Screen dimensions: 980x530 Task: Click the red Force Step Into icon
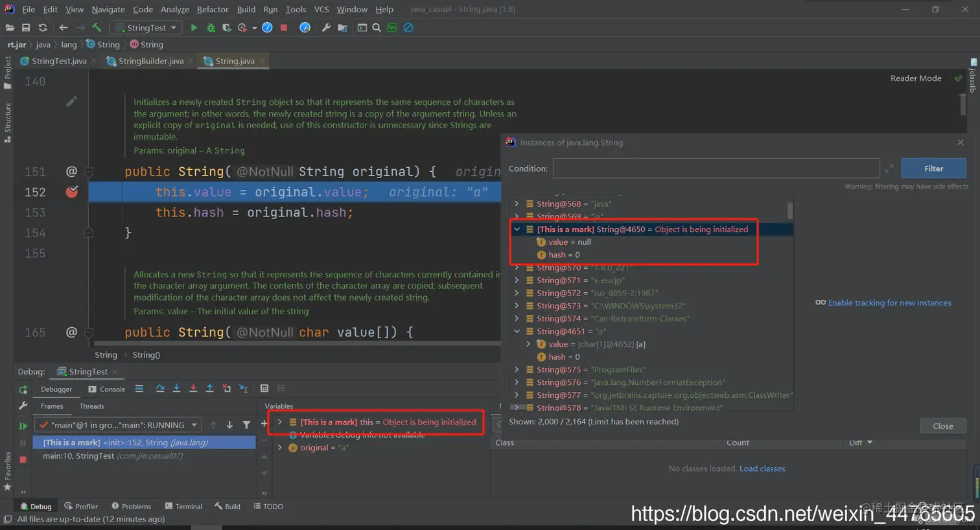(193, 389)
